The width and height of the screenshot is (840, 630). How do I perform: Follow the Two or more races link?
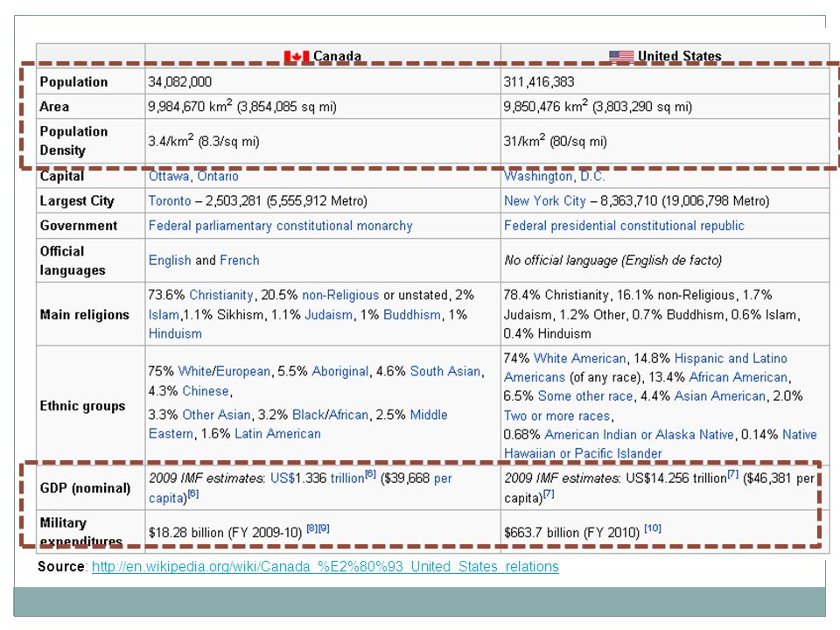557,416
